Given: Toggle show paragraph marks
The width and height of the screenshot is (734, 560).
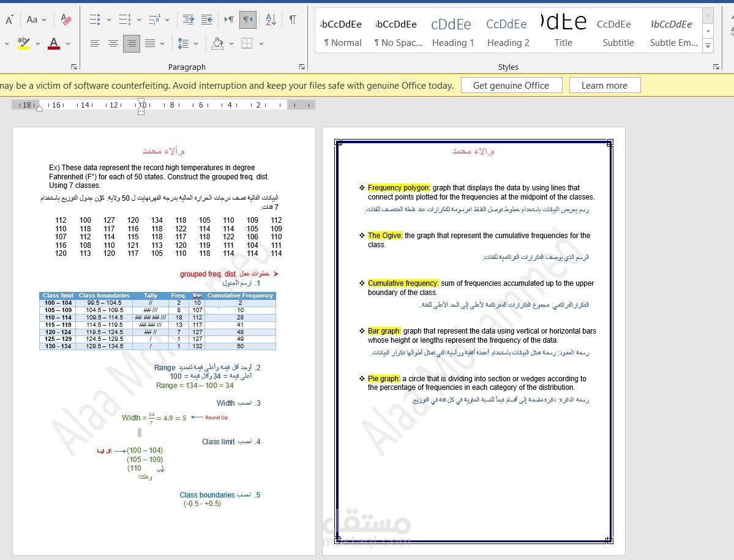Looking at the screenshot, I should click(x=293, y=20).
